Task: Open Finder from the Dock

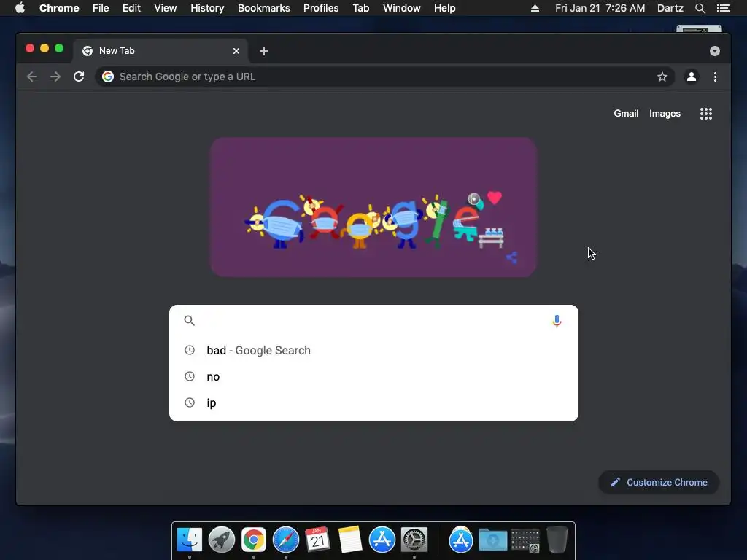Action: [190, 540]
